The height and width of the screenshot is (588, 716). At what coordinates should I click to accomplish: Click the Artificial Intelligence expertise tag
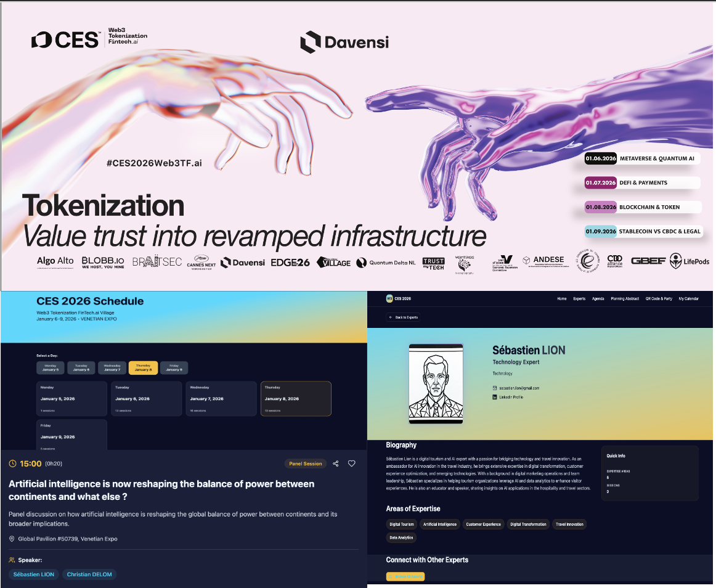pyautogui.click(x=440, y=524)
